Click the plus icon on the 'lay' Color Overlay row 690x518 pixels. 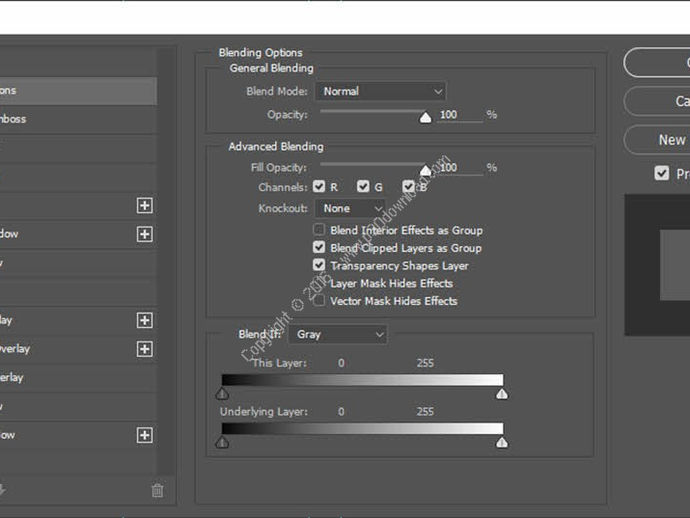tap(144, 320)
